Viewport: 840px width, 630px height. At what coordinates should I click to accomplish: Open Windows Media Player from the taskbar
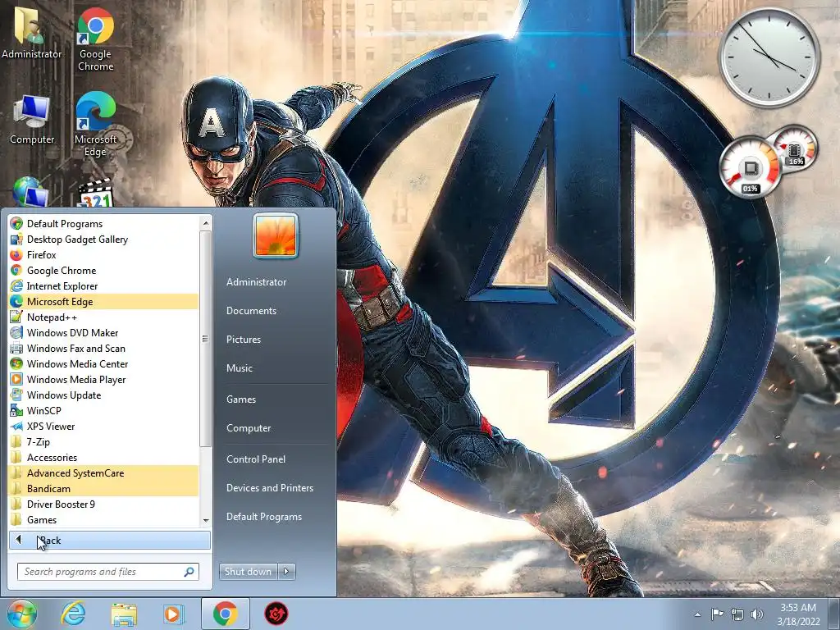173,614
